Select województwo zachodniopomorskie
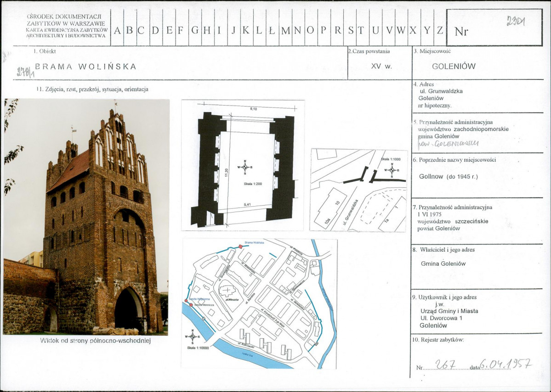Viewport: 551px width, 392px height. pyautogui.click(x=463, y=129)
